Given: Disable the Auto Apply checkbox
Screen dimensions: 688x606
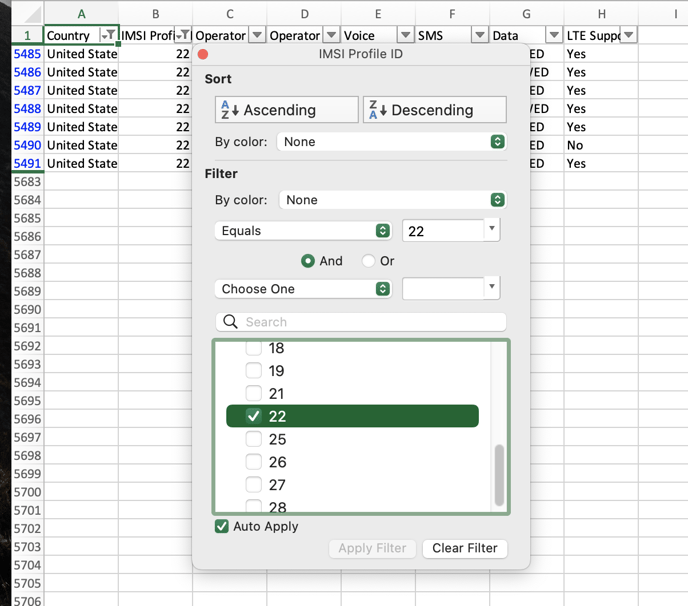Looking at the screenshot, I should tap(222, 527).
